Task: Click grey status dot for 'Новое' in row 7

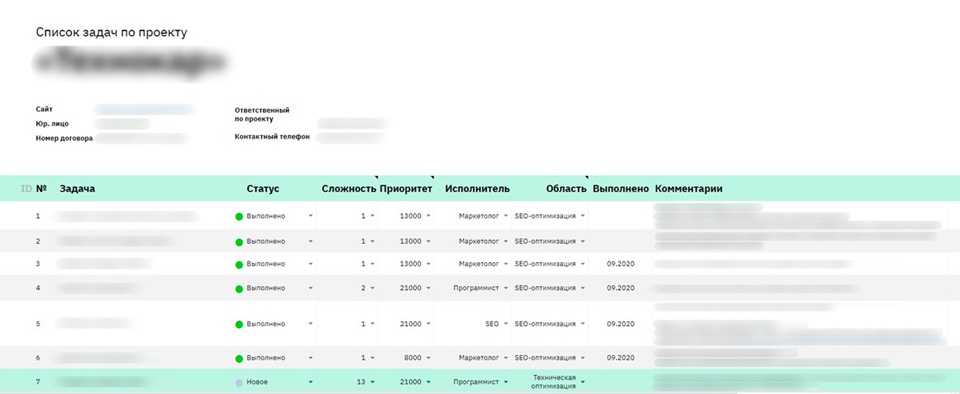Action: click(239, 383)
